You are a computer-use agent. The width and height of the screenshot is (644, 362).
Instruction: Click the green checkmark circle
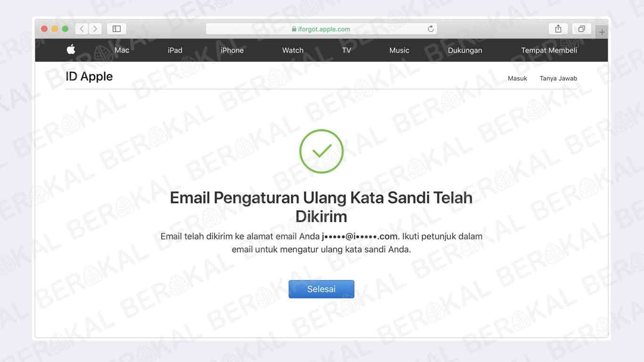pos(322,151)
